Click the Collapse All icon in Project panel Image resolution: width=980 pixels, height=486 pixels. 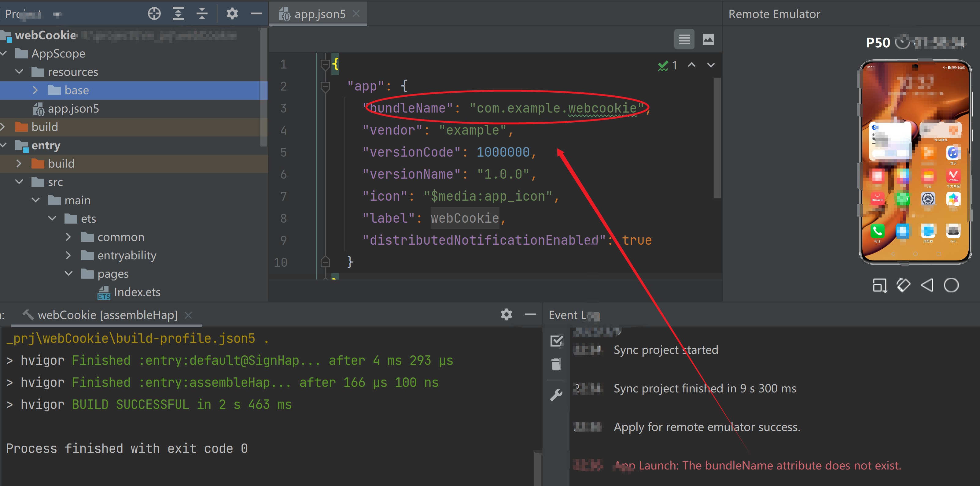click(202, 14)
